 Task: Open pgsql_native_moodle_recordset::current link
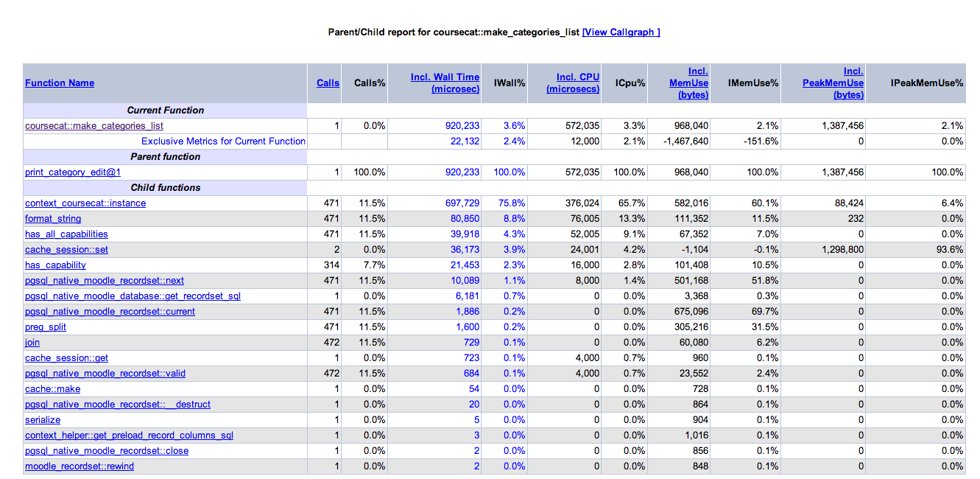coord(110,312)
